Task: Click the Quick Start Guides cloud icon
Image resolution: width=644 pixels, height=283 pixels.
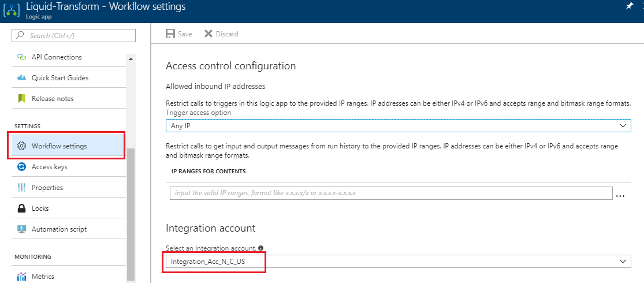Action: 22,78
